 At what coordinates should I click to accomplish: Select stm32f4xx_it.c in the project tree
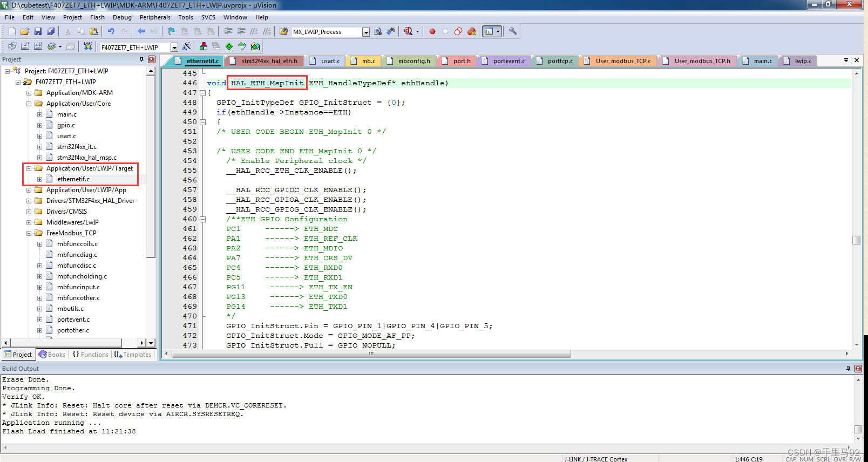(x=77, y=147)
